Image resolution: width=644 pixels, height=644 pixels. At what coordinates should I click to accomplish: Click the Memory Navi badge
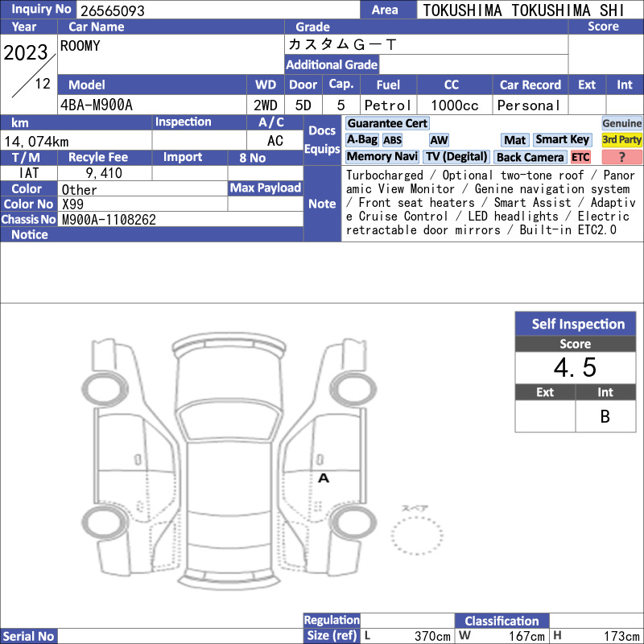382,156
